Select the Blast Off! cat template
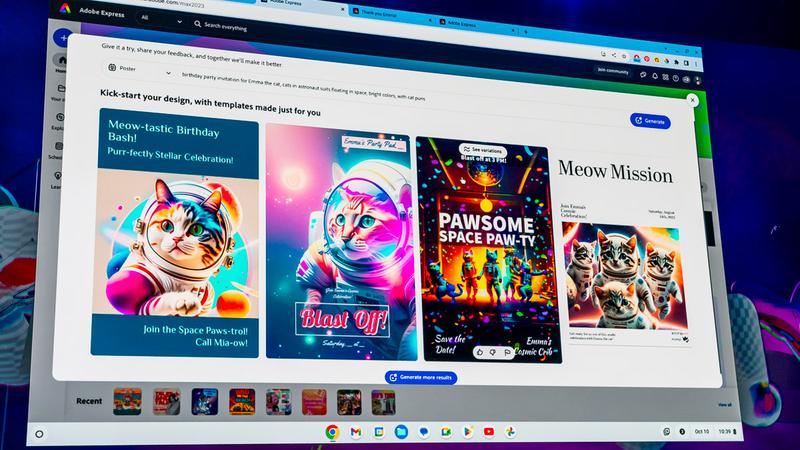The width and height of the screenshot is (800, 450). point(341,242)
